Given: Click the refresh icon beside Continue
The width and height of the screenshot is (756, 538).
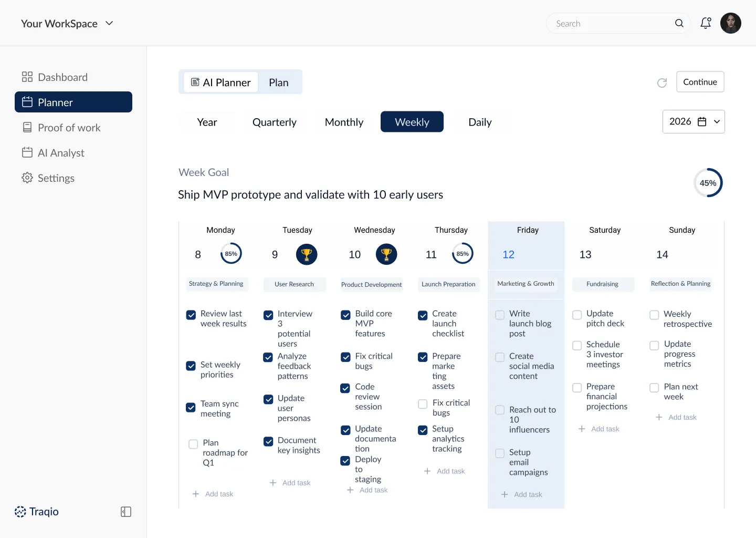Looking at the screenshot, I should click(662, 82).
